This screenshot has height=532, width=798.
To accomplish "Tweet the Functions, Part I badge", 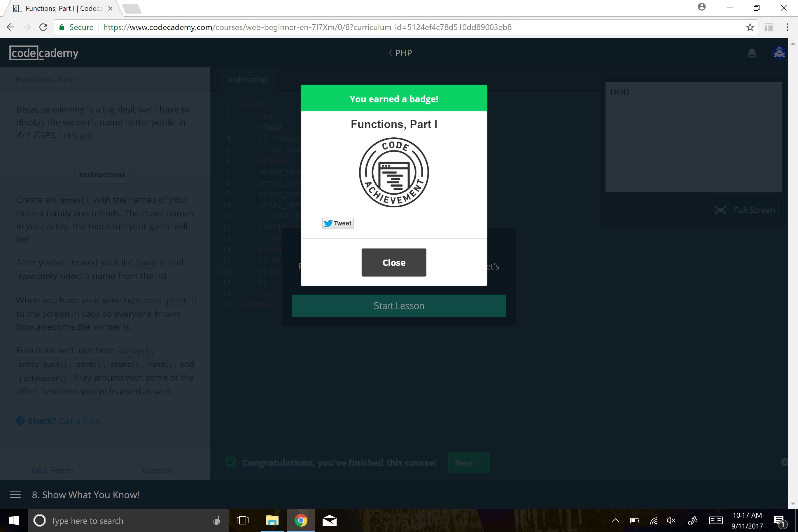I will 337,223.
